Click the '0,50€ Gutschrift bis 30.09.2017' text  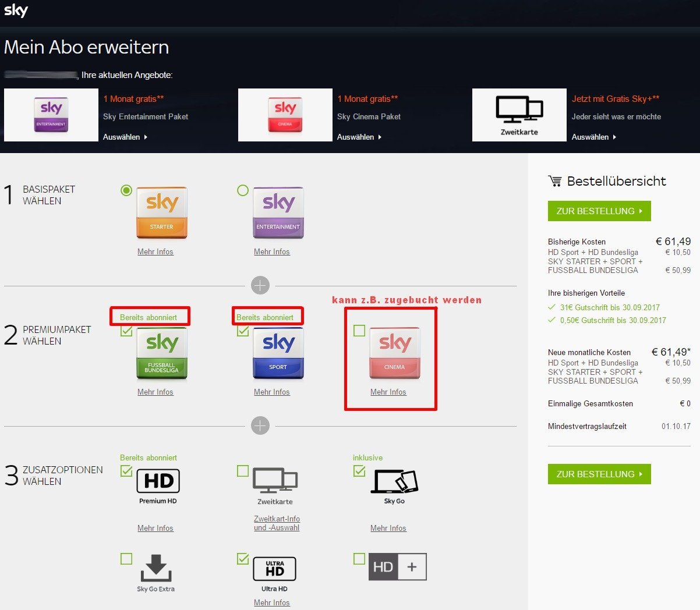click(x=613, y=321)
